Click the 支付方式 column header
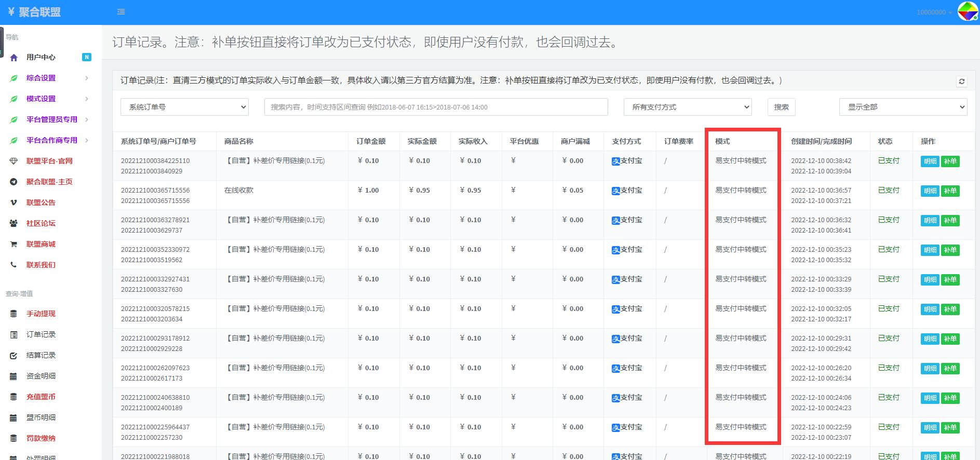 tap(626, 141)
